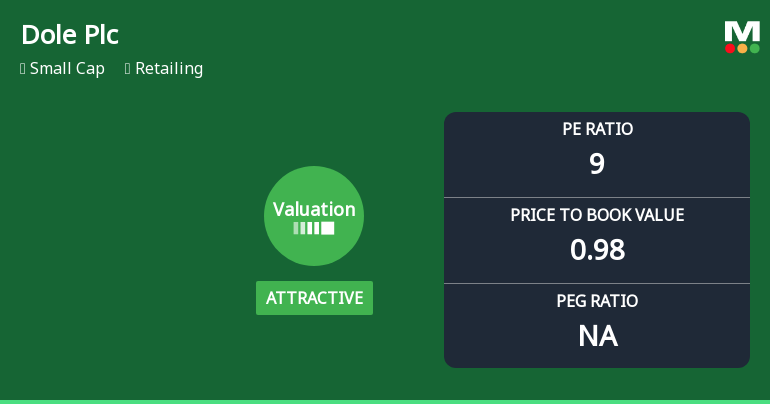770x404 pixels.
Task: Click the large white block of valuation meter
Action: pyautogui.click(x=327, y=228)
